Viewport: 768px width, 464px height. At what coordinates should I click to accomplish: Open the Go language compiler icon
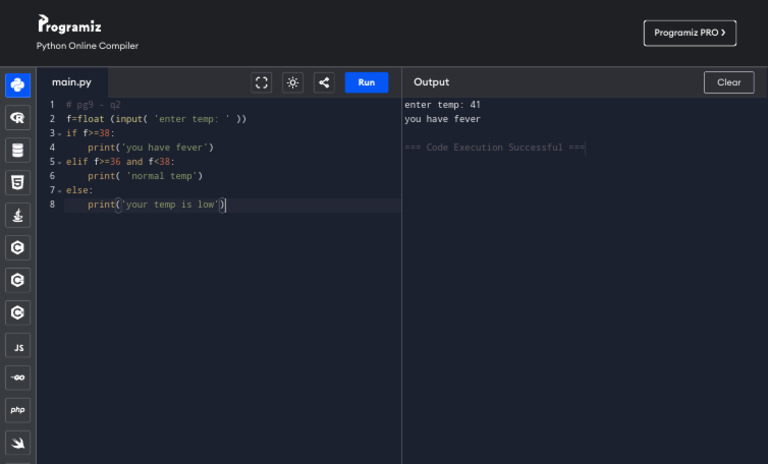pyautogui.click(x=18, y=377)
